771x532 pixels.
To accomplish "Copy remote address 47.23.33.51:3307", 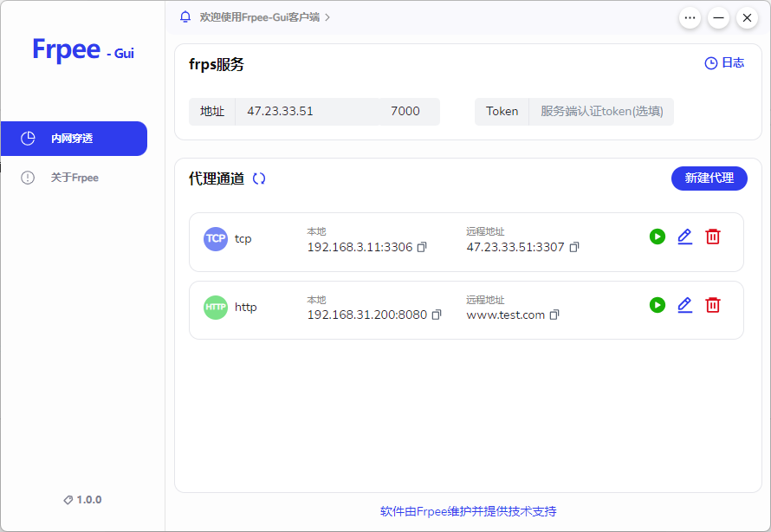I will (574, 247).
